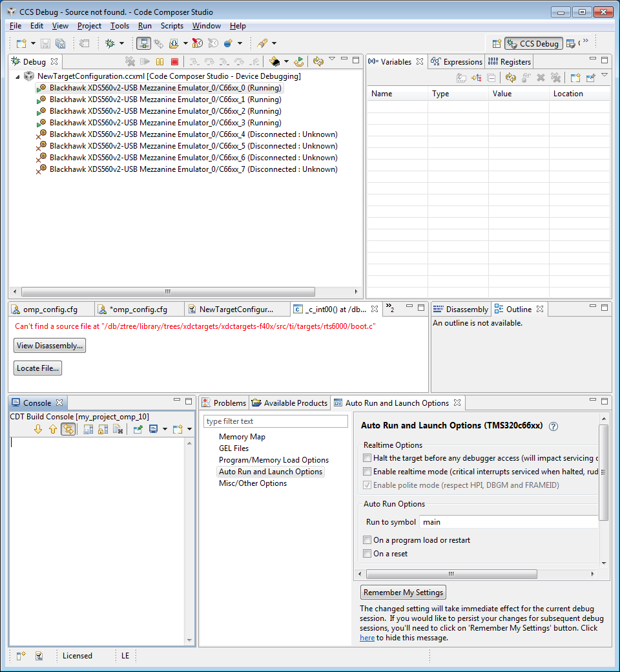Click the green Debug bug icon in main toolbar
620x672 pixels.
[x=110, y=43]
